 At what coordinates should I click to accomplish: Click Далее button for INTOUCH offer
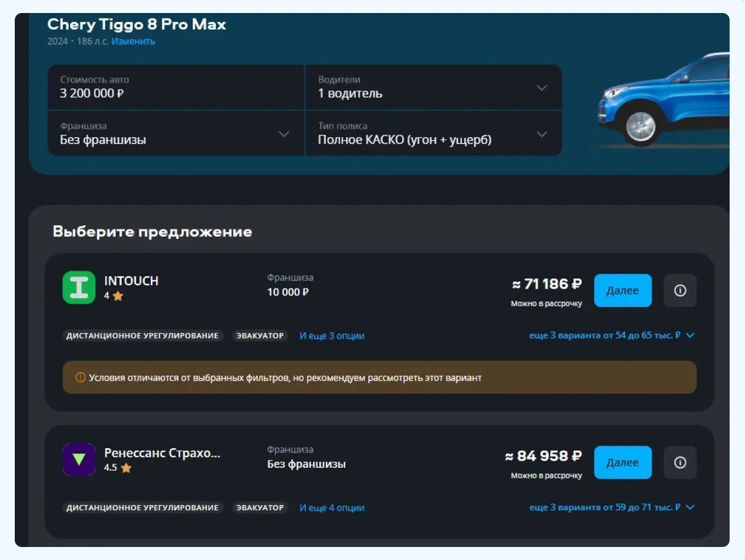pos(623,291)
